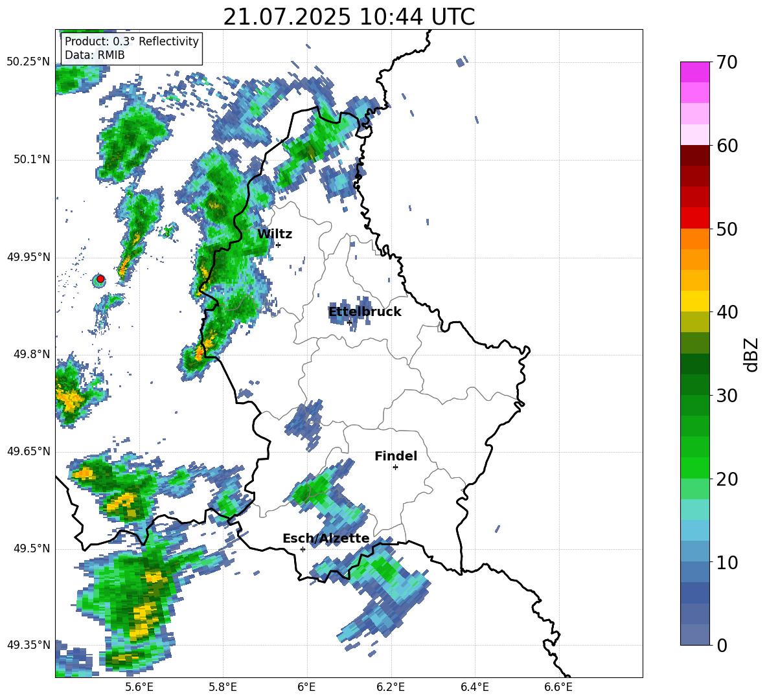
Task: Click the 50.1°N latitude tick label
Action: 32,160
